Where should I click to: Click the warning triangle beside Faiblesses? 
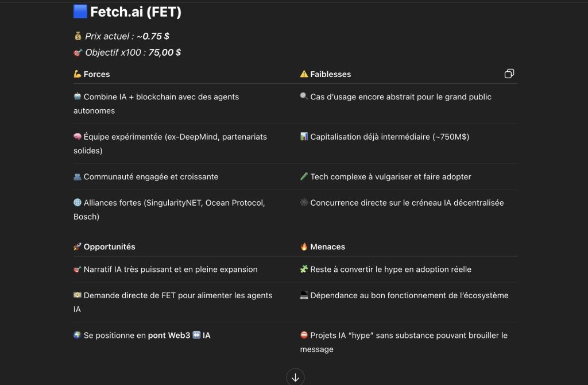(304, 74)
